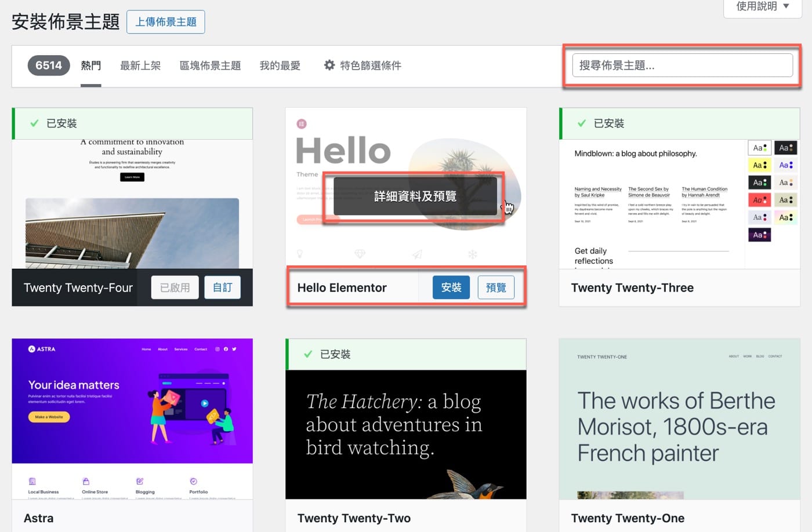Open the Twenty Twenty-Three theme screenshot
812x532 pixels.
click(x=680, y=204)
